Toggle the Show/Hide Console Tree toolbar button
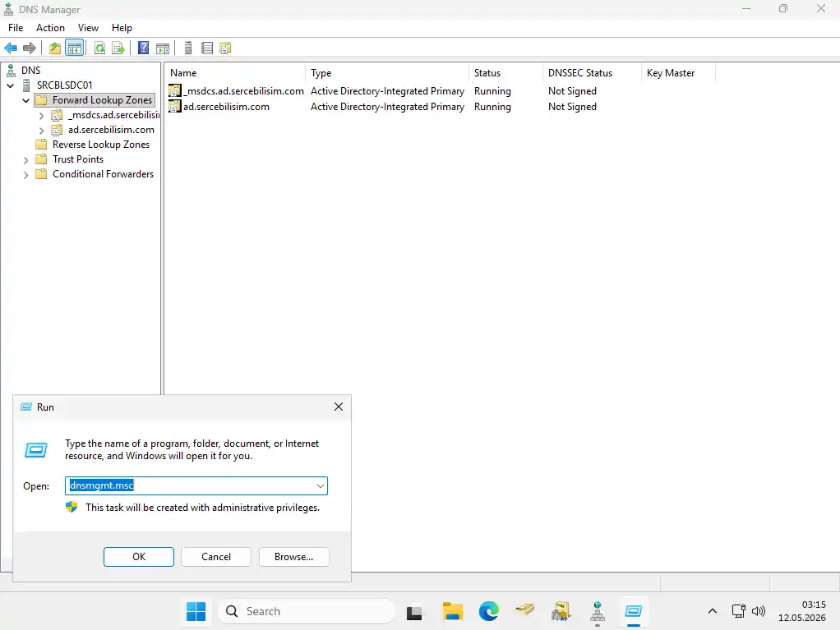 (75, 48)
